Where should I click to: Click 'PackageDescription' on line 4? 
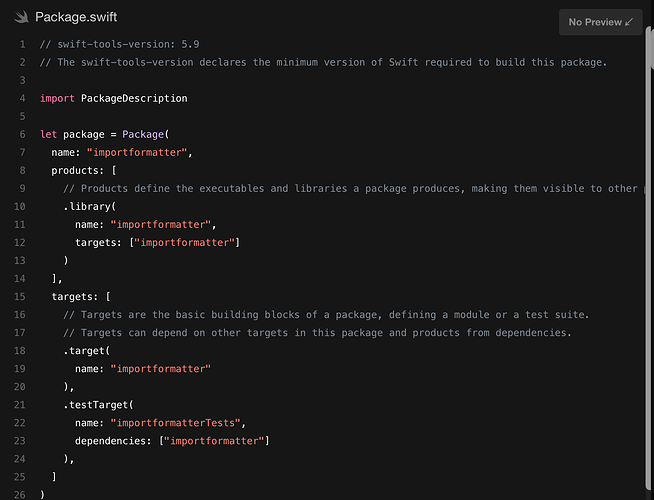[134, 98]
